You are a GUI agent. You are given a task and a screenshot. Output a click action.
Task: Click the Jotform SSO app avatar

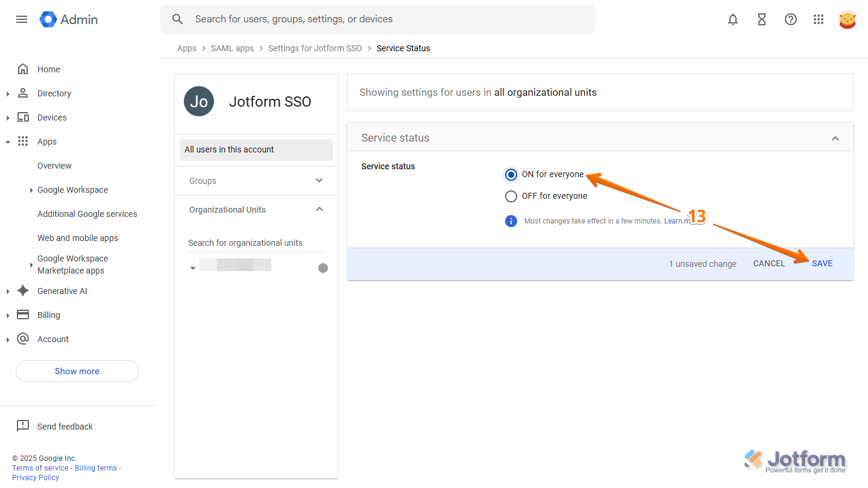tap(199, 101)
